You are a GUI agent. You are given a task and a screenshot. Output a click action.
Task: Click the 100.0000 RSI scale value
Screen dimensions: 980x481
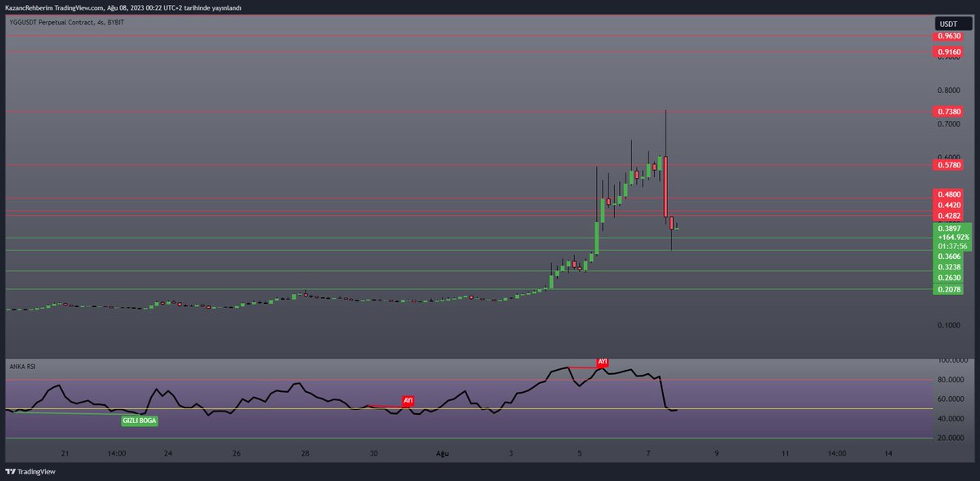click(952, 360)
